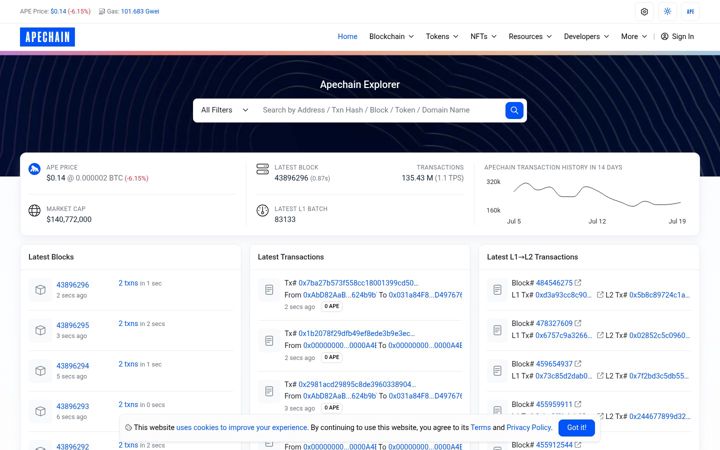Screen dimensions: 720x450
Task: Click the document icon beside Block# 484546275
Action: (497, 290)
